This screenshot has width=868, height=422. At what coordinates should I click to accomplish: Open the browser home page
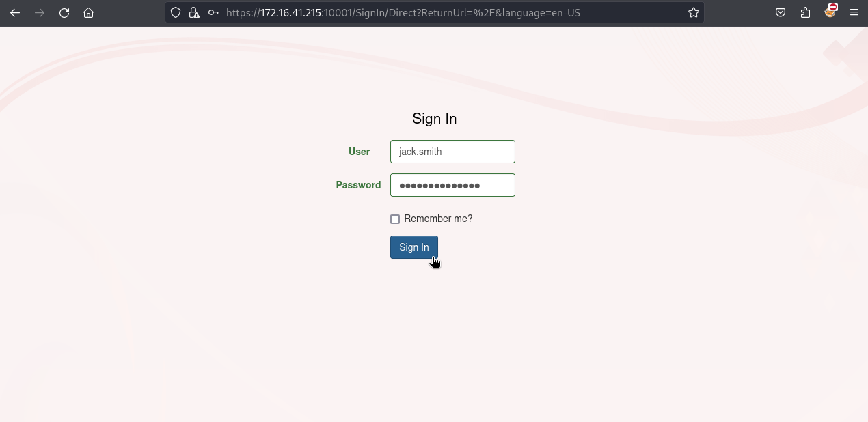tap(88, 12)
